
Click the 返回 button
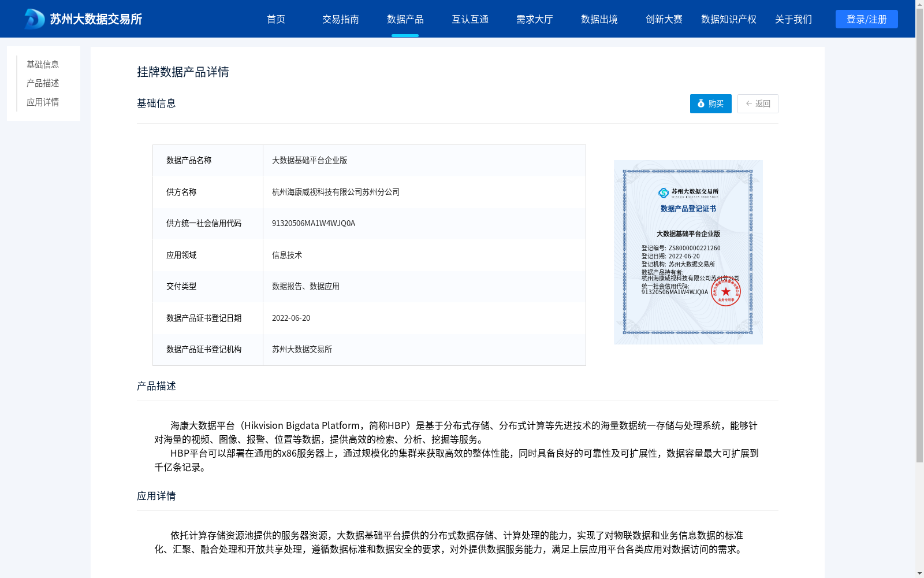coord(758,103)
